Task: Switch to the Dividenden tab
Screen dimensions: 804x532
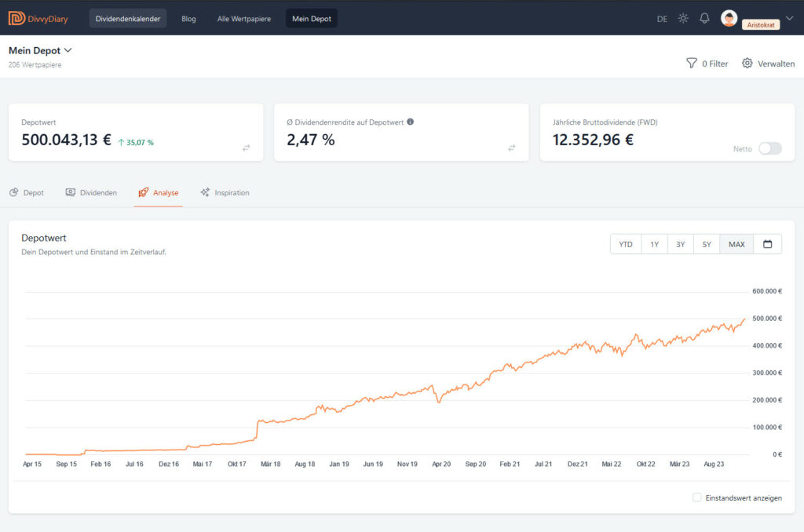Action: coord(91,193)
